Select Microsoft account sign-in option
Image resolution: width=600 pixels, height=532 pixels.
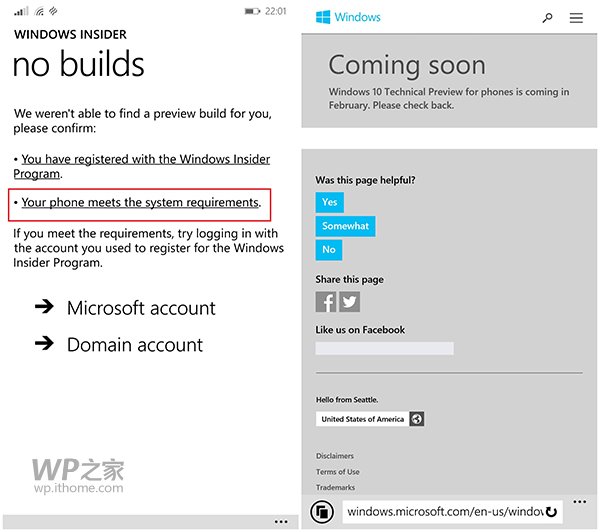pos(141,308)
